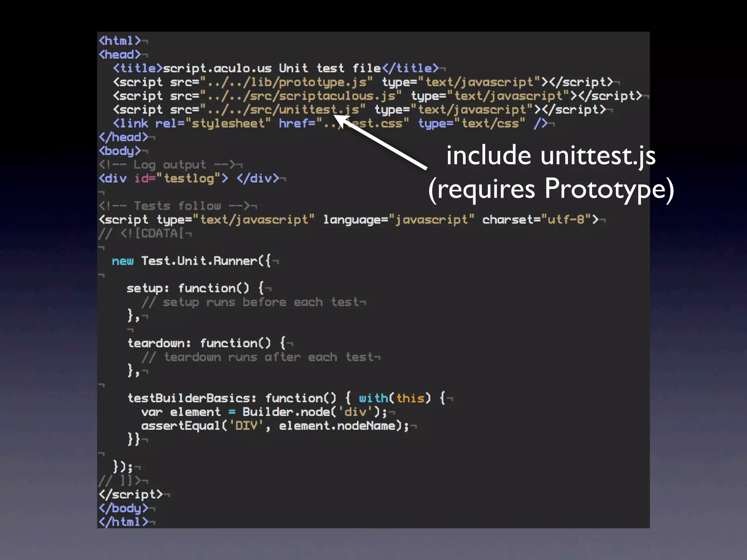
Task: Click the comment 'setup runs before each test'
Action: [x=250, y=302]
